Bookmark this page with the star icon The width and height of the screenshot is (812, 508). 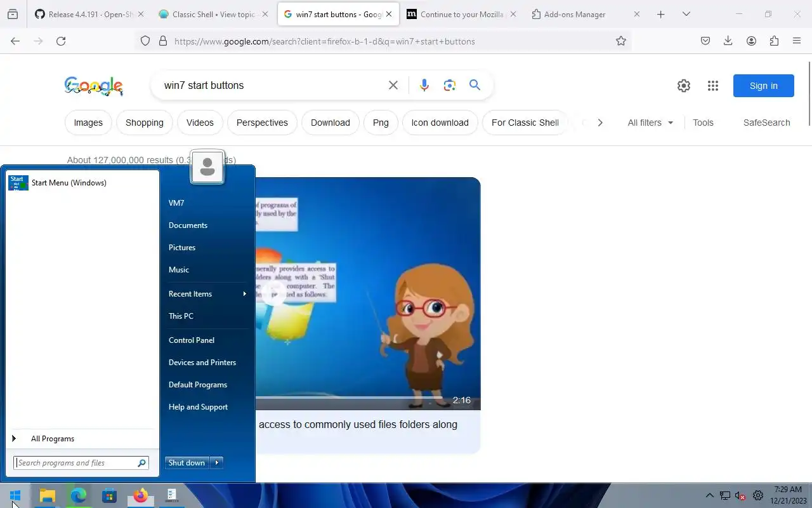click(621, 41)
